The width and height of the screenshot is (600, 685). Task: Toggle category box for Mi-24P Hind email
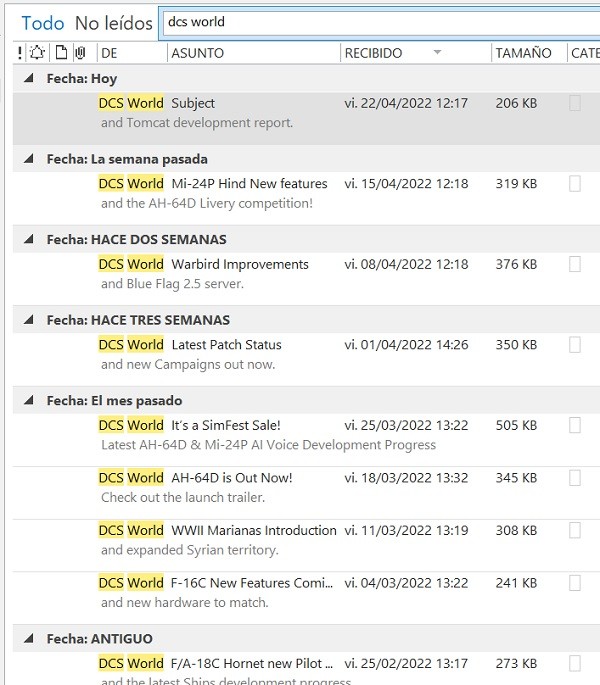575,184
